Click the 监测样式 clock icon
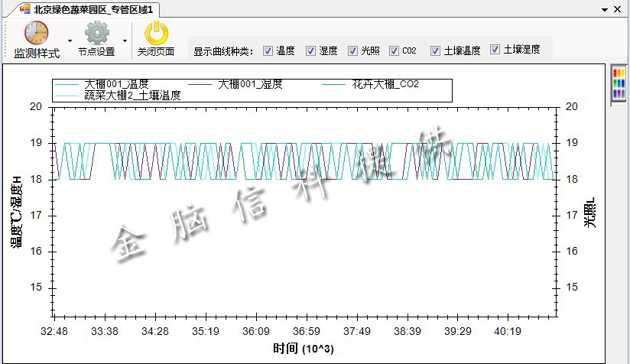Image resolution: width=630 pixels, height=364 pixels. [36, 34]
